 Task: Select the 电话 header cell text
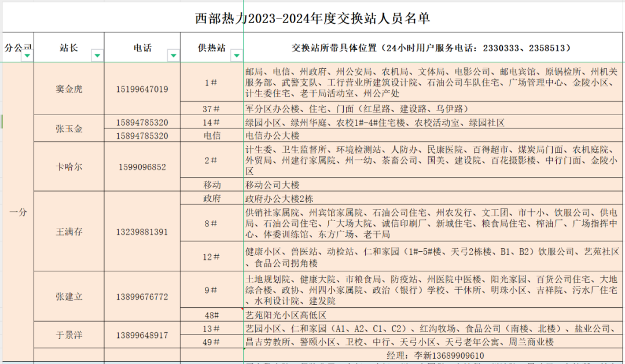point(142,48)
